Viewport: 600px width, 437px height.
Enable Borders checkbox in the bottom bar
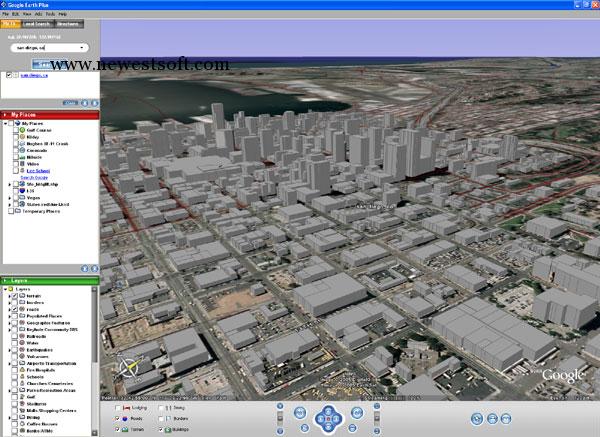pyautogui.click(x=161, y=419)
